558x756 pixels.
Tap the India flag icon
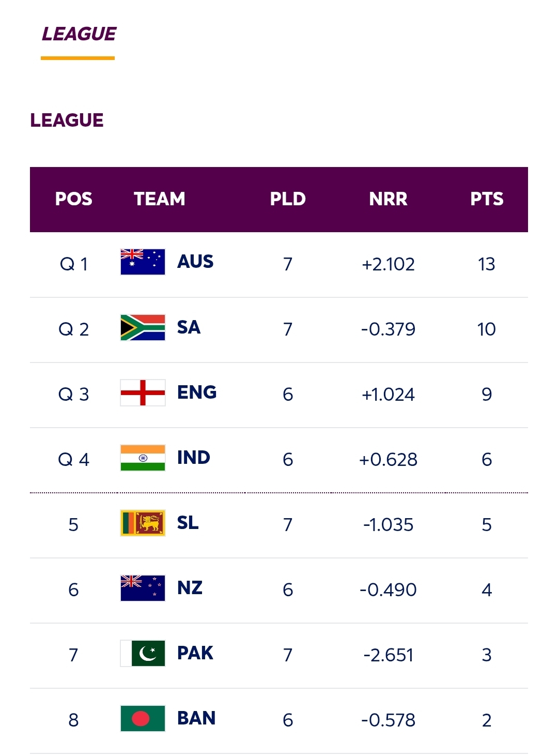click(x=143, y=458)
